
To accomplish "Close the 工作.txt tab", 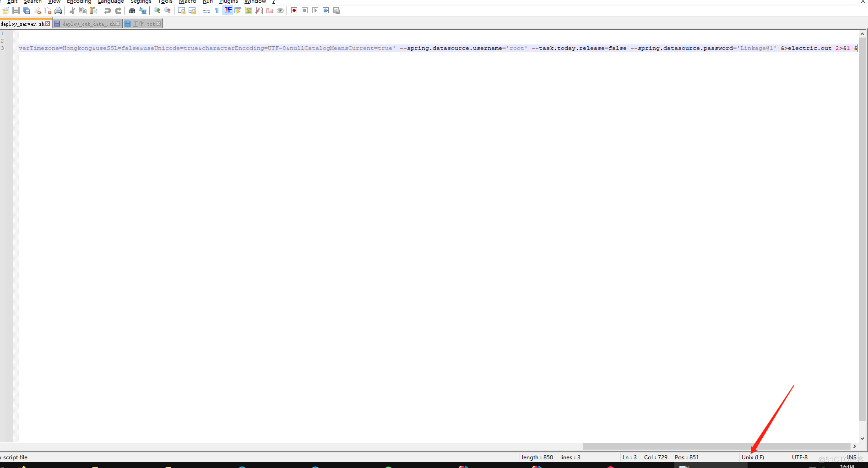I will click(158, 24).
